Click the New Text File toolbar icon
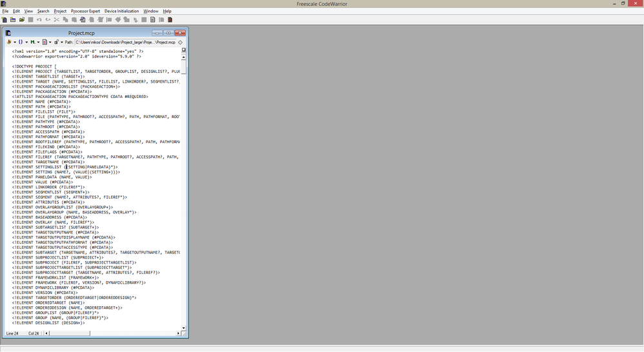This screenshot has width=644, height=352. pyautogui.click(x=4, y=20)
